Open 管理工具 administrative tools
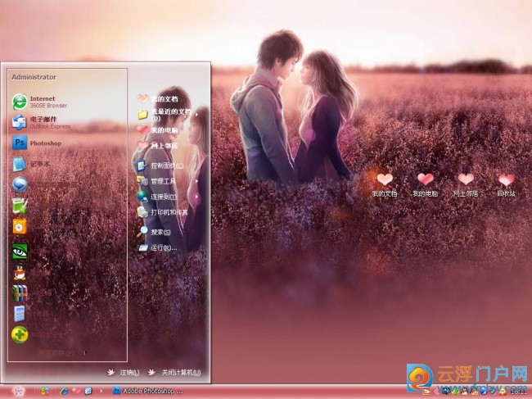The image size is (532, 399). [x=156, y=181]
